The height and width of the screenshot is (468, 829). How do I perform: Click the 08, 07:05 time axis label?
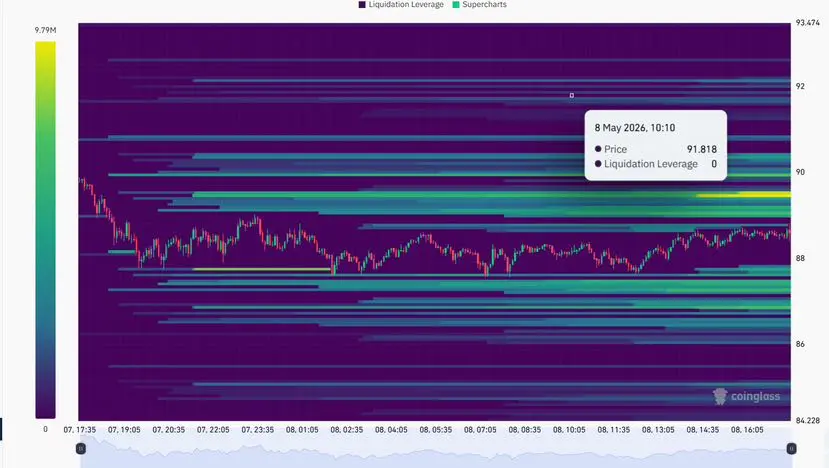(x=480, y=430)
